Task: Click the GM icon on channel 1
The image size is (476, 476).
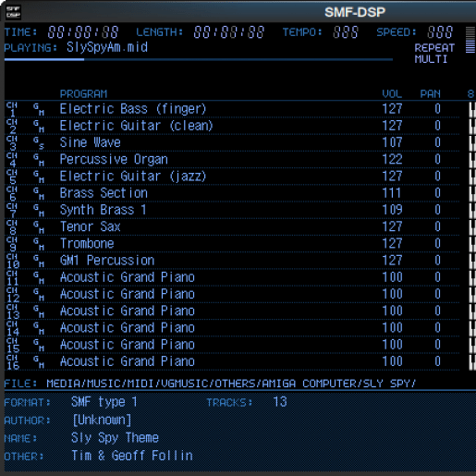Action: [39, 109]
